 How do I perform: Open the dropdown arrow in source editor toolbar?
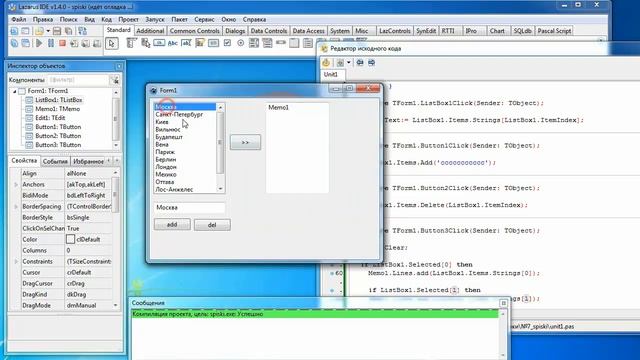[349, 62]
